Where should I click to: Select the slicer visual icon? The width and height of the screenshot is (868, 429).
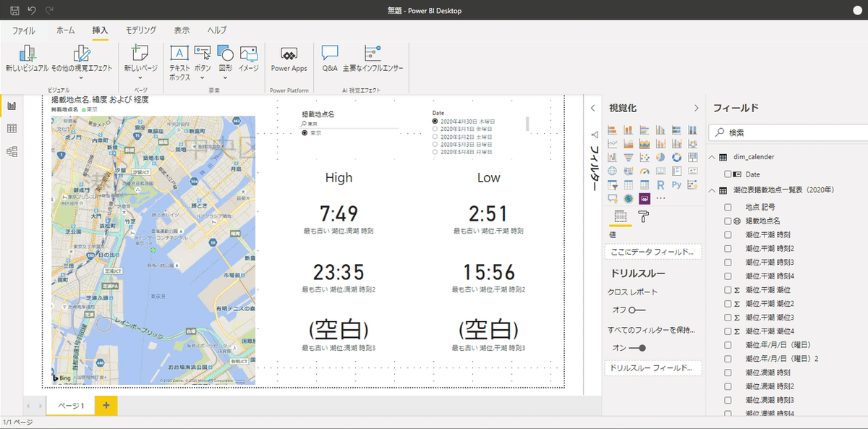pyautogui.click(x=613, y=184)
